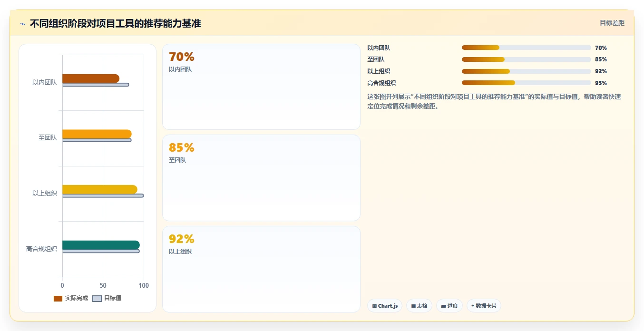Click the 以内团队 label in the progress list

coord(379,48)
